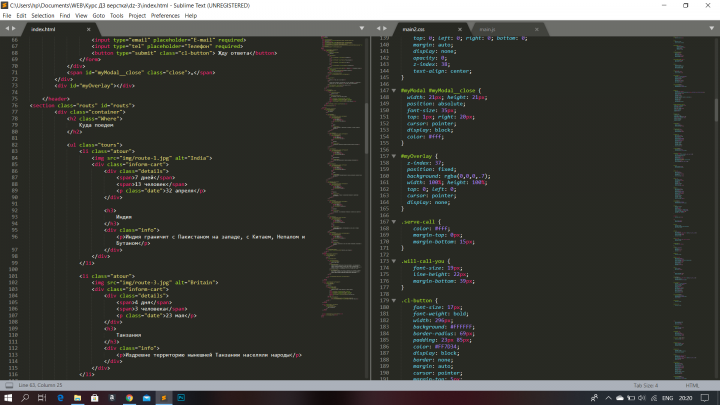Change indentation via Tab Size 4
This screenshot has height=405, width=720.
pyautogui.click(x=646, y=385)
